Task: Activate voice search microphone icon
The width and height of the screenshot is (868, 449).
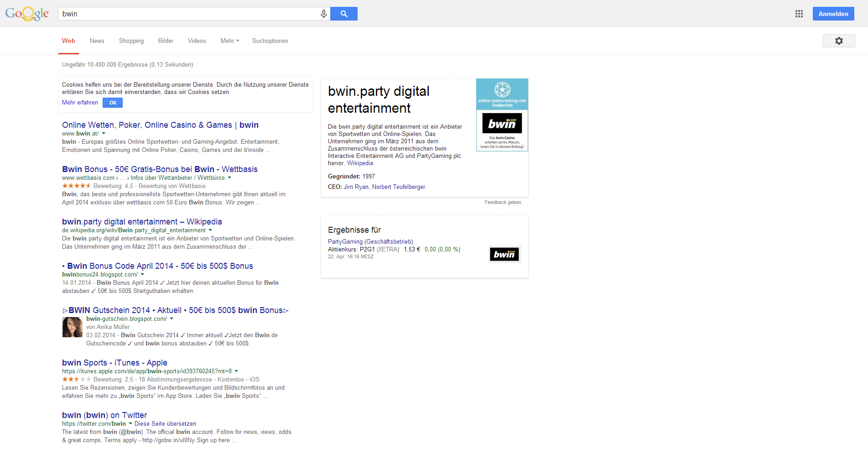Action: tap(323, 14)
